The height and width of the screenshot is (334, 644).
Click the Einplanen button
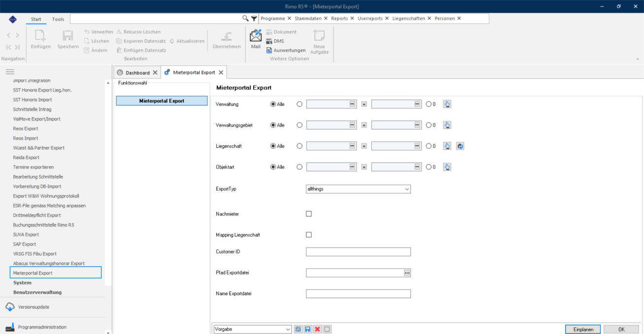coord(583,330)
